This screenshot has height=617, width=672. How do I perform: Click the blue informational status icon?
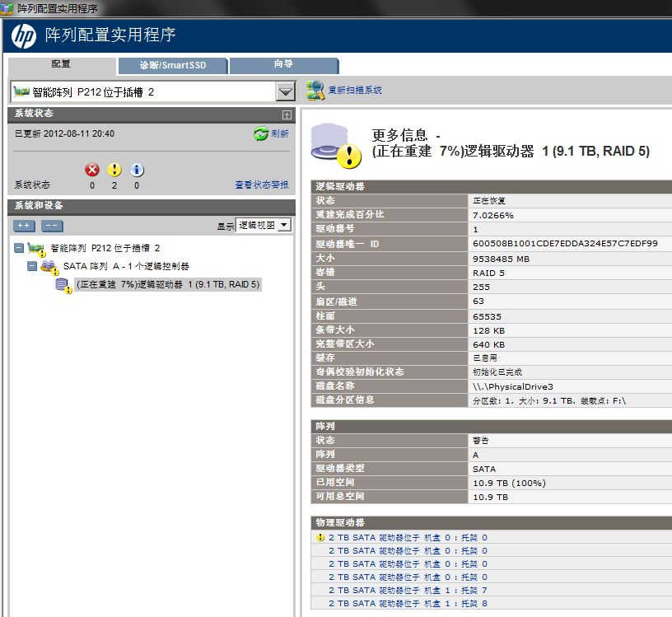(137, 170)
